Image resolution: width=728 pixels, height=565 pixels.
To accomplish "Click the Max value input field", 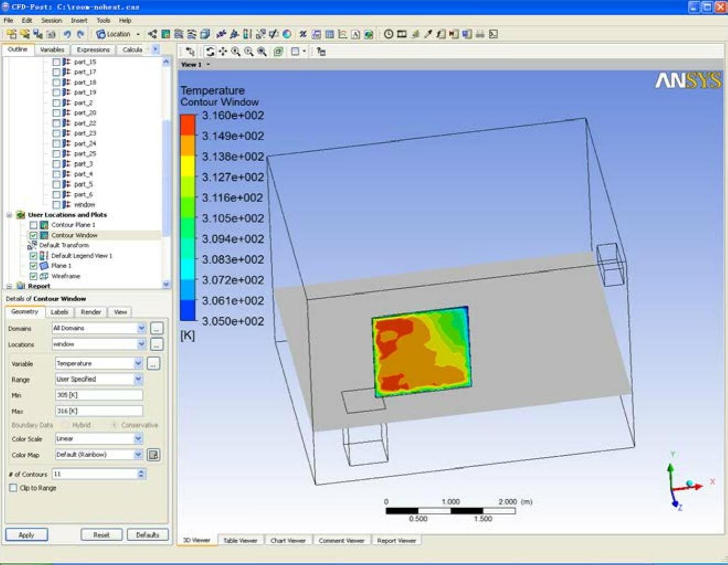I will (x=98, y=411).
